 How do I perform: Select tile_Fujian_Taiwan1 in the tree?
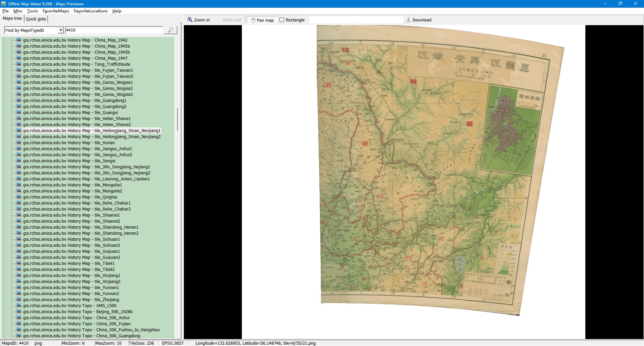(x=78, y=70)
